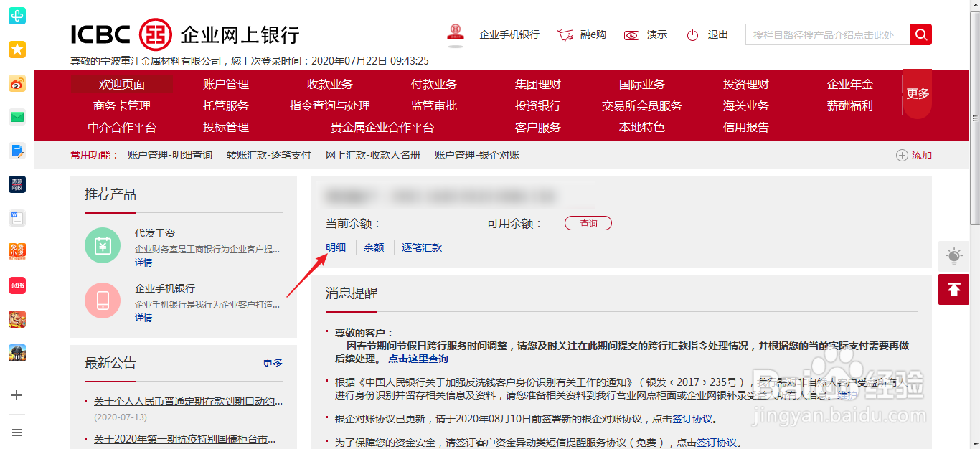Open shortcut 网上汇款-收款人名册
Viewport: 980px width, 449px height.
tap(373, 155)
